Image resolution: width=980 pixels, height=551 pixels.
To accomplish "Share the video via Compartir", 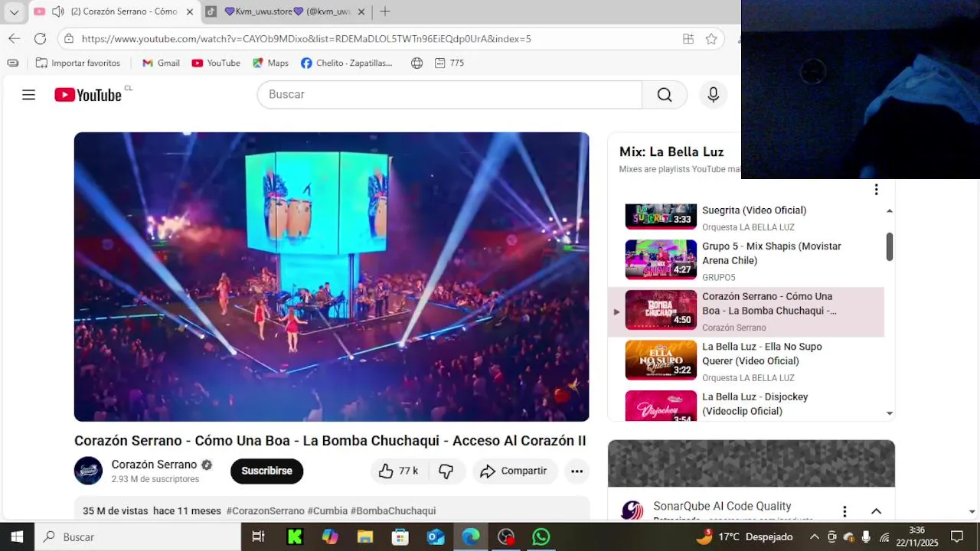I will (514, 471).
